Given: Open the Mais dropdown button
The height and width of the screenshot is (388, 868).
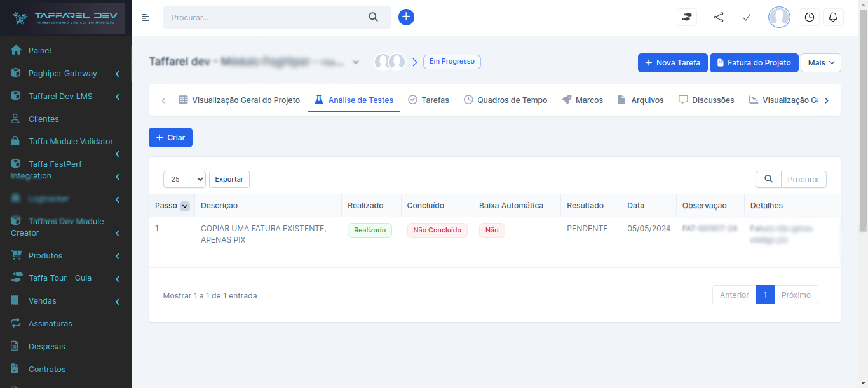Looking at the screenshot, I should point(820,63).
